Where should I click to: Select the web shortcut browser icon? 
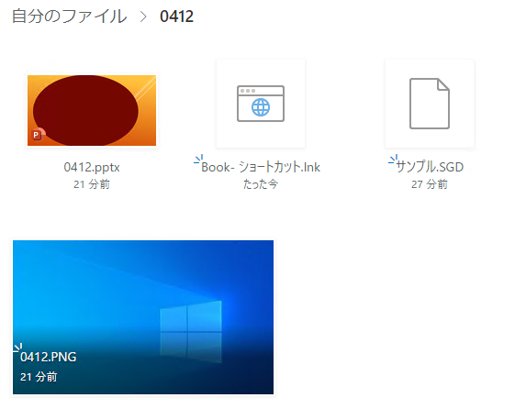click(x=261, y=104)
